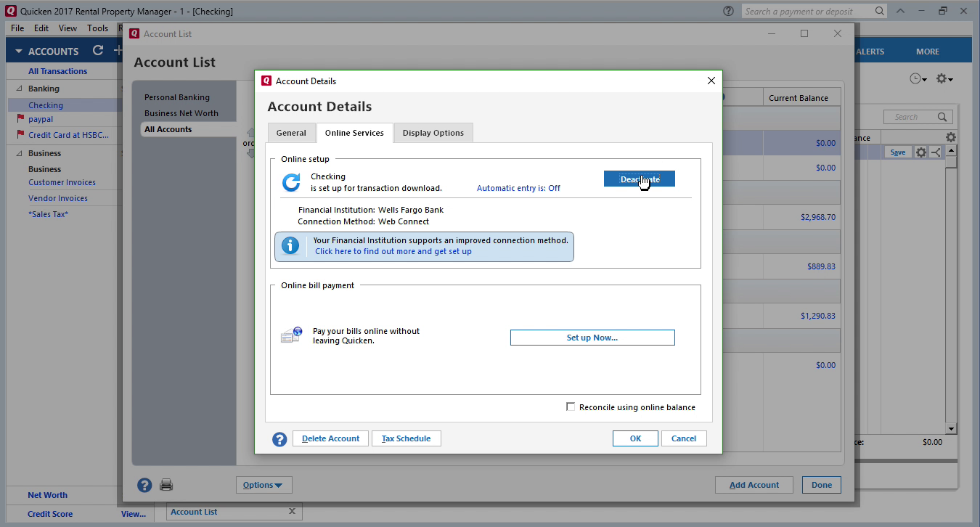Collapse the Business section in sidebar
Screen dimensions: 980x527
click(x=19, y=153)
